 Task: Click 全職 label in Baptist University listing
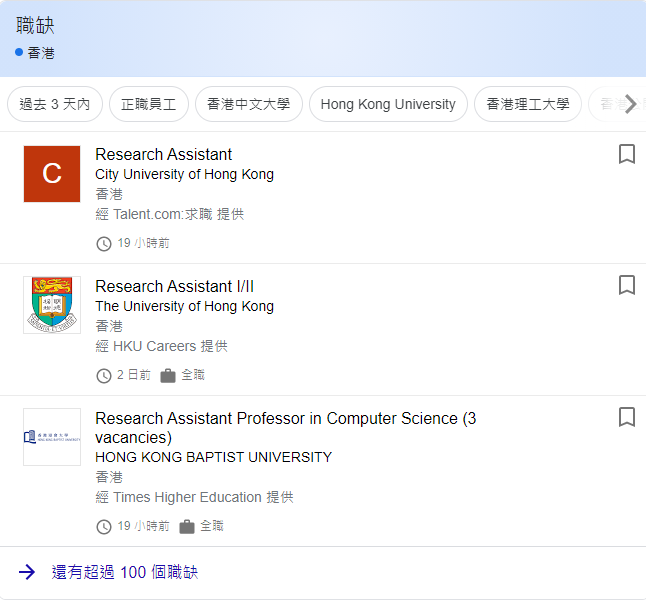tap(212, 526)
